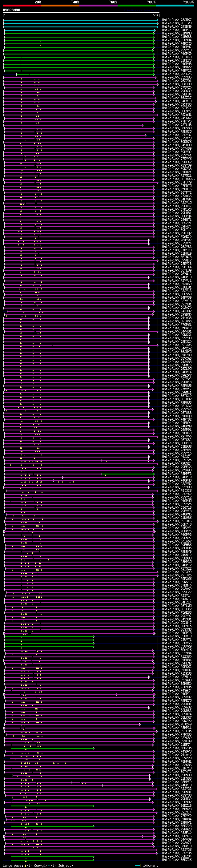Viewport: 197px width, 868px height.
Task: Select hit UniRef100_C1E6S8
Action: (177, 37)
